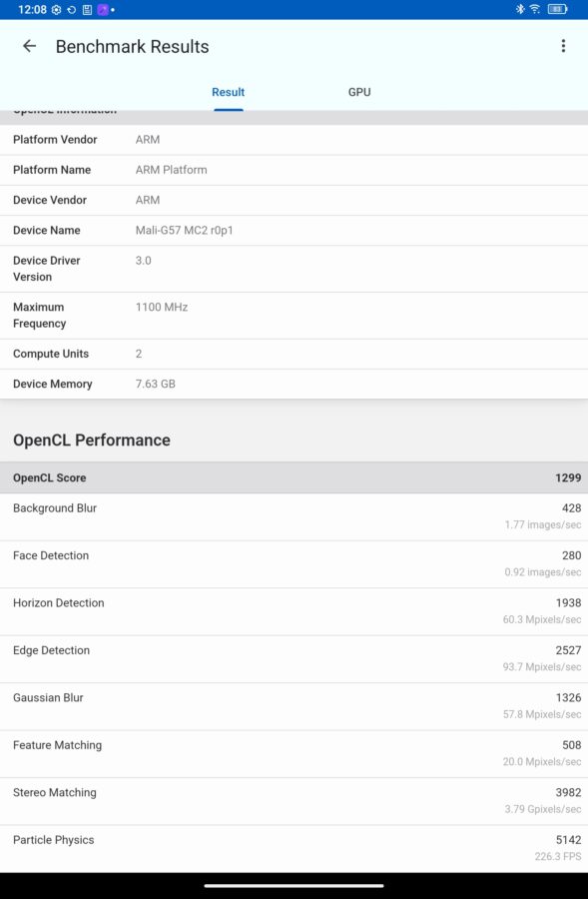Tap the status bar clock

click(x=32, y=10)
